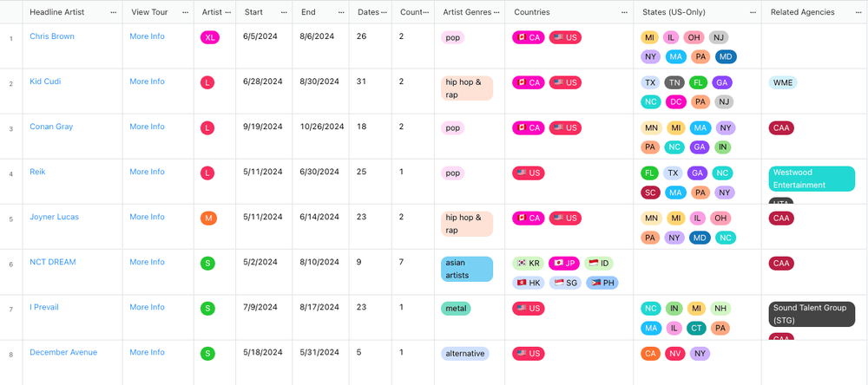Click the KR country tag for NCT DREAM

528,264
